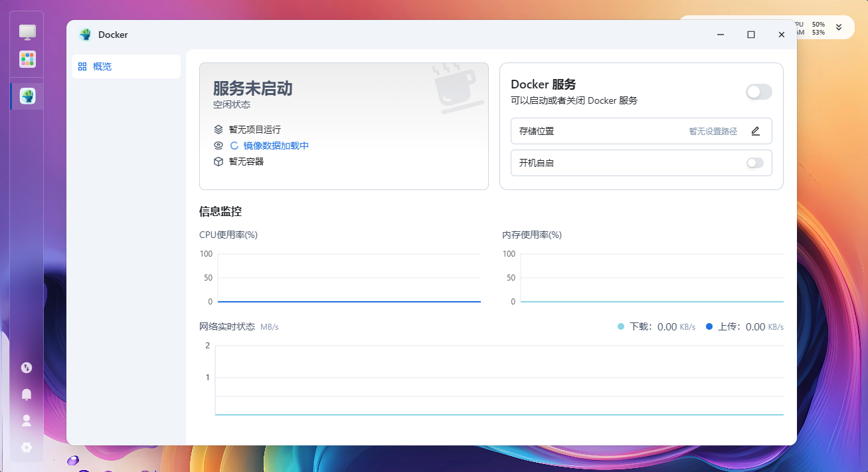Viewport: 868px width, 472px height.
Task: Close the Docker window
Action: point(782,35)
